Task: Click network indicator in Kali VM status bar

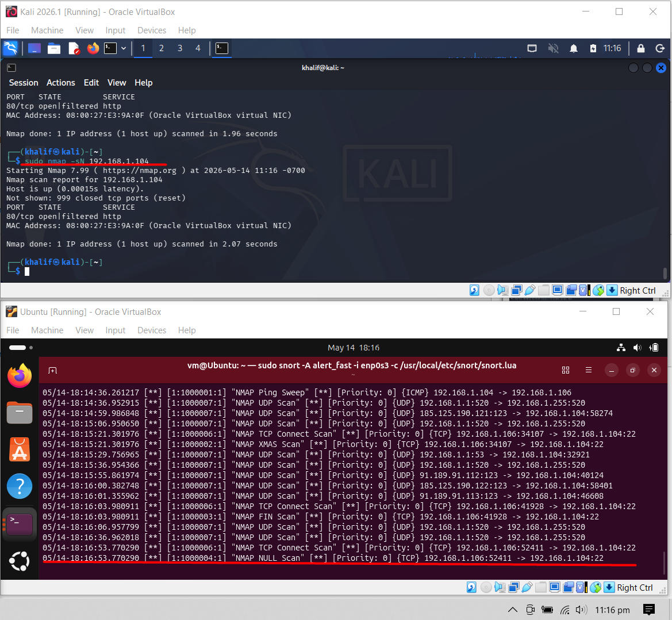Action: (516, 290)
